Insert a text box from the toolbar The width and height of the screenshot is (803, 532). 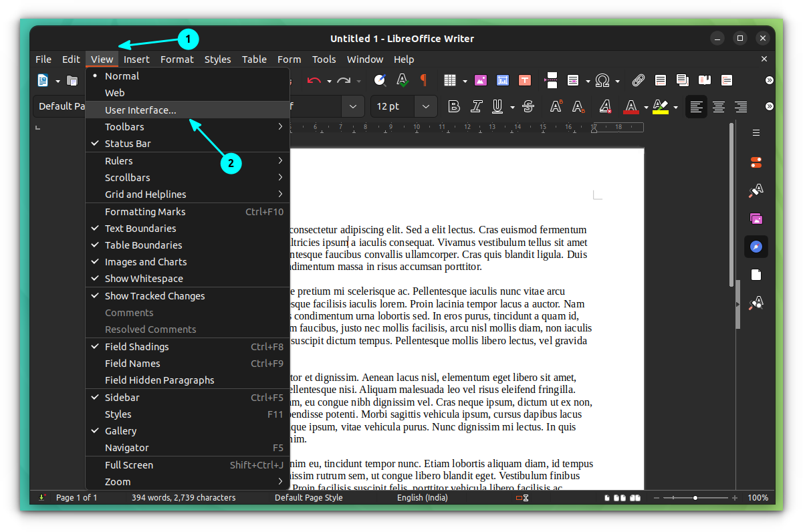(525, 81)
